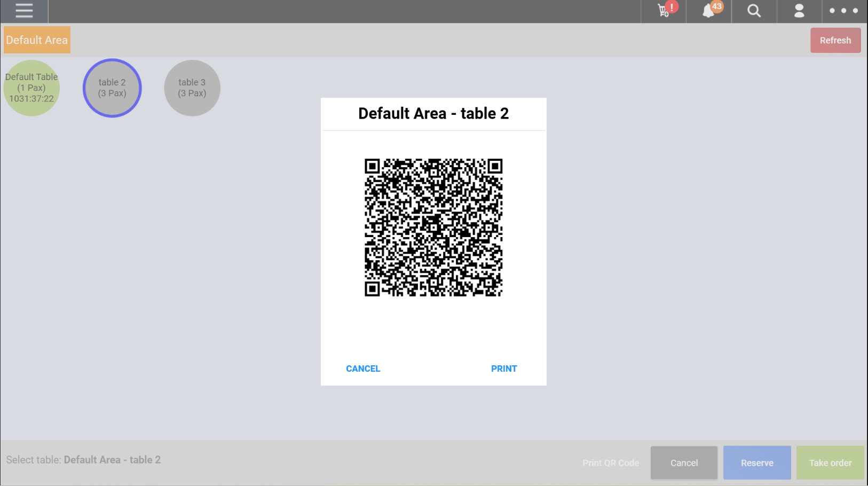
Task: Open the hamburger main menu
Action: point(24,11)
